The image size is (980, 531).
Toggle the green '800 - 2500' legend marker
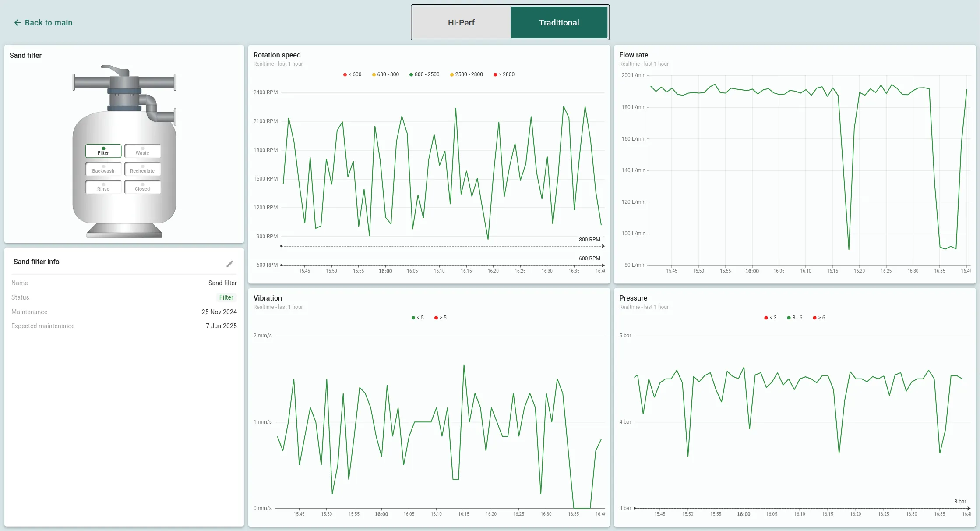pos(411,75)
